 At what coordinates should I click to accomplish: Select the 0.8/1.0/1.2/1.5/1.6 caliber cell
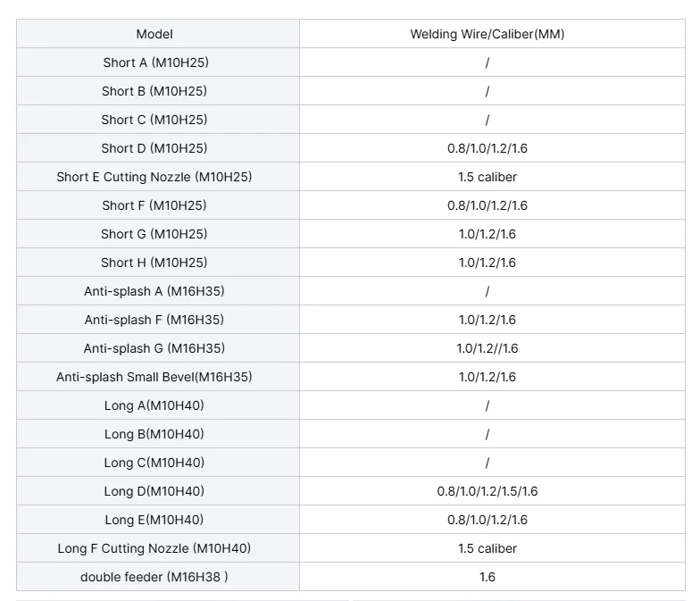[492, 491]
